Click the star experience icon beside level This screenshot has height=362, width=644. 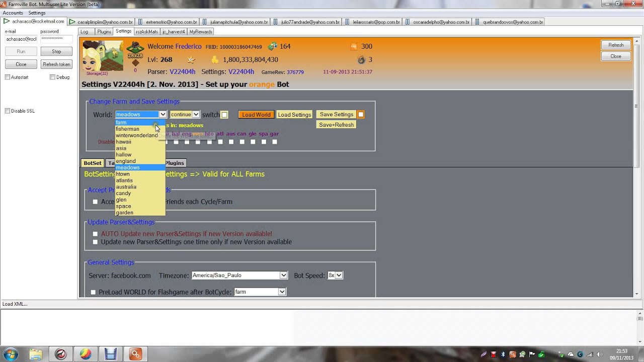pos(191,60)
